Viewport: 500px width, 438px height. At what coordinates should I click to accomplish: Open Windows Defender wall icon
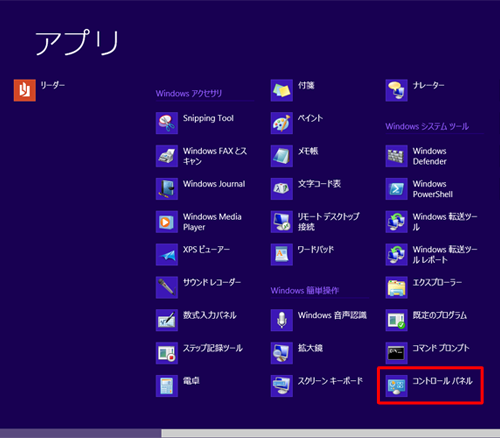(396, 156)
